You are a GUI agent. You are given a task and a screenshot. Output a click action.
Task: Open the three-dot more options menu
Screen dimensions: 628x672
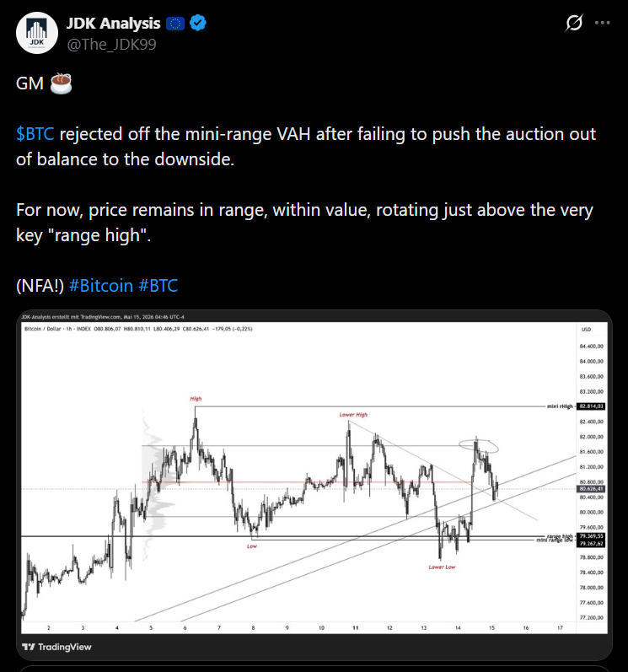click(x=603, y=23)
